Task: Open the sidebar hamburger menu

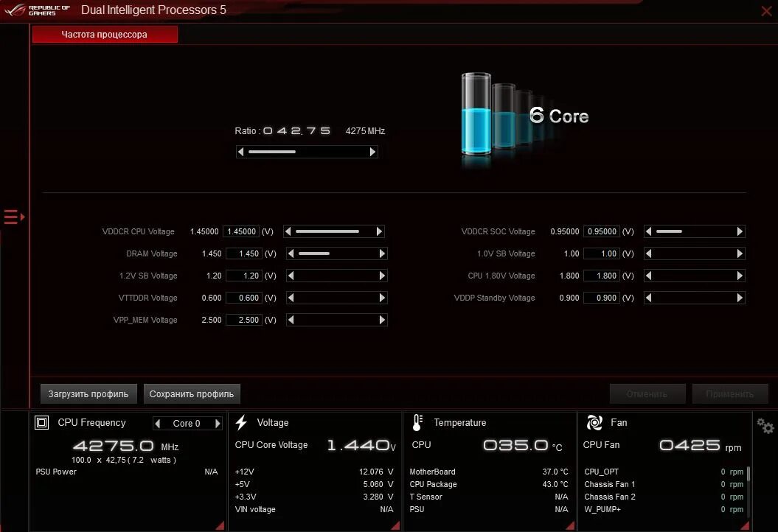Action: [12, 217]
